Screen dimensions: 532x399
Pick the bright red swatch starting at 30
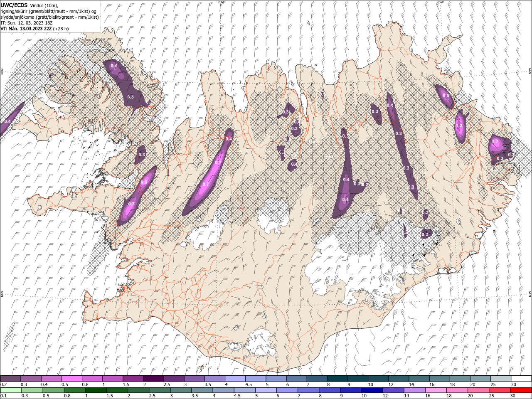pos(521,390)
